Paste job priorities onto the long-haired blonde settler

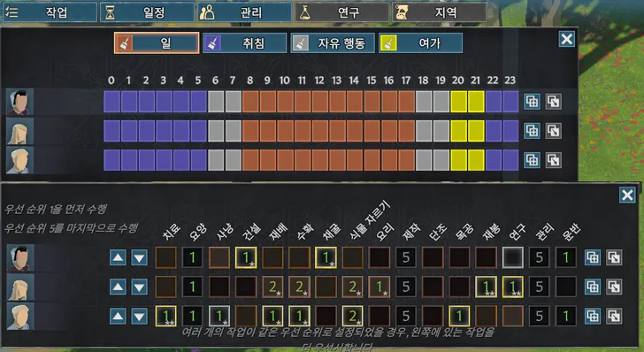(614, 287)
